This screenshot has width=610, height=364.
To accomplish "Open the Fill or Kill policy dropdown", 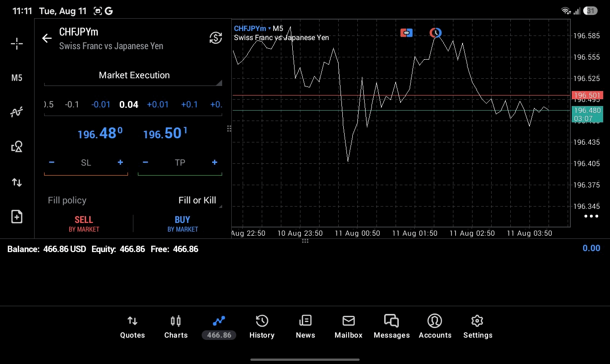I will tap(197, 201).
